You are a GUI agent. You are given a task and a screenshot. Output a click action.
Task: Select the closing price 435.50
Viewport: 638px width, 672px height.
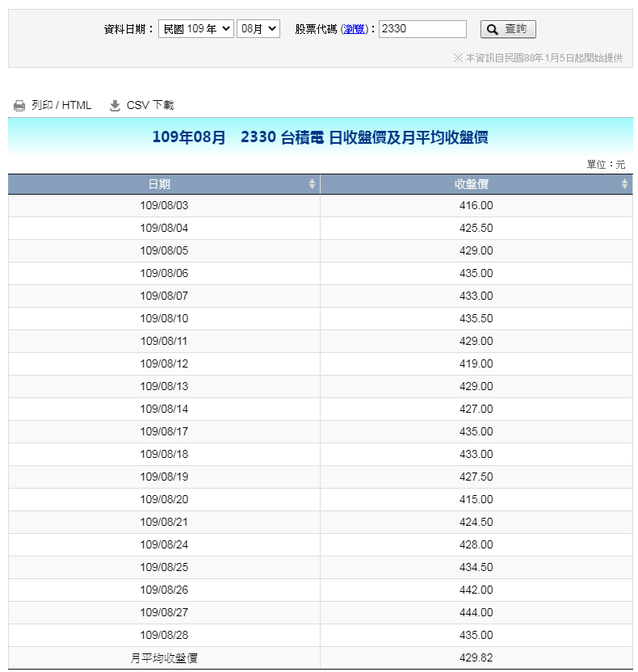(x=476, y=319)
